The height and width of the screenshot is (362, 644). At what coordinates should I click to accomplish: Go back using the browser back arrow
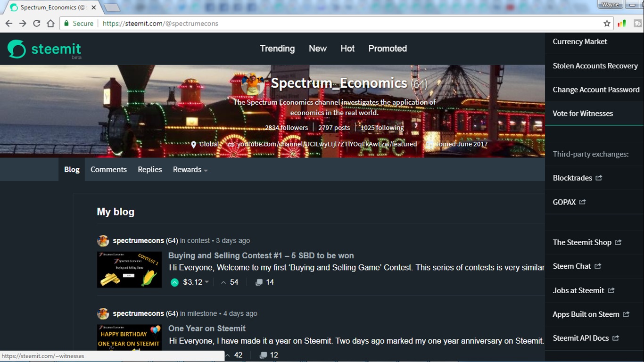8,24
